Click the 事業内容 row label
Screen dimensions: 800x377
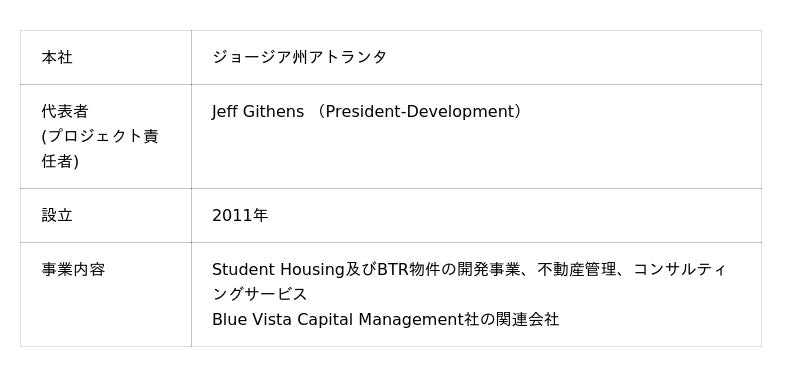[73, 269]
